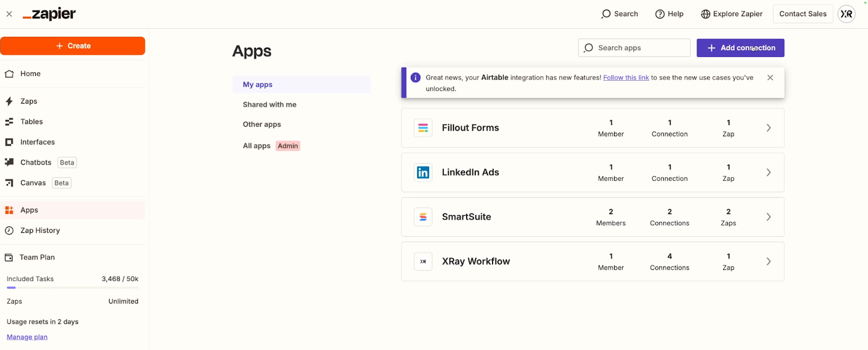Viewport: 868px width, 350px height.
Task: Close the sidebar with the X icon
Action: pos(9,14)
